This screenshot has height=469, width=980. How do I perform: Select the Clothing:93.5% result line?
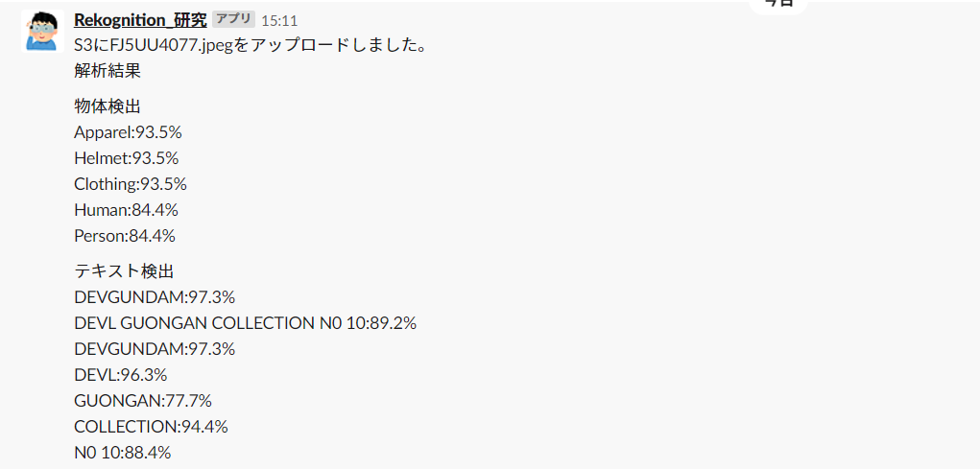click(x=131, y=184)
